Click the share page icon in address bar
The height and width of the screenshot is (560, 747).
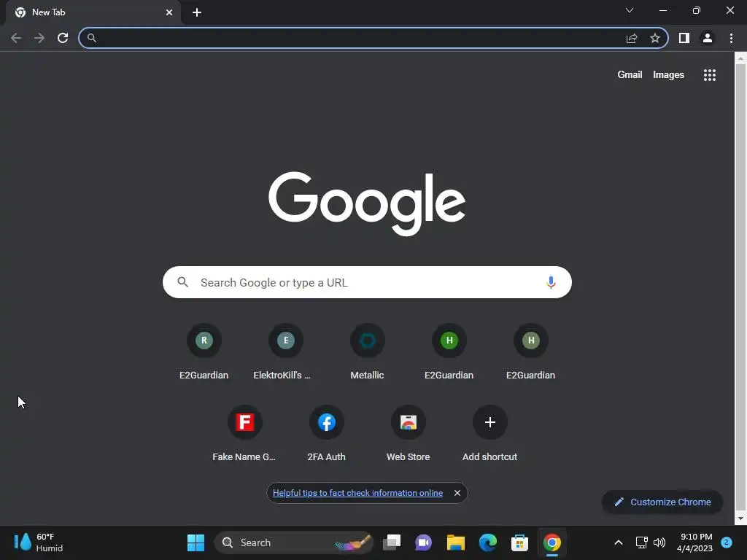632,38
